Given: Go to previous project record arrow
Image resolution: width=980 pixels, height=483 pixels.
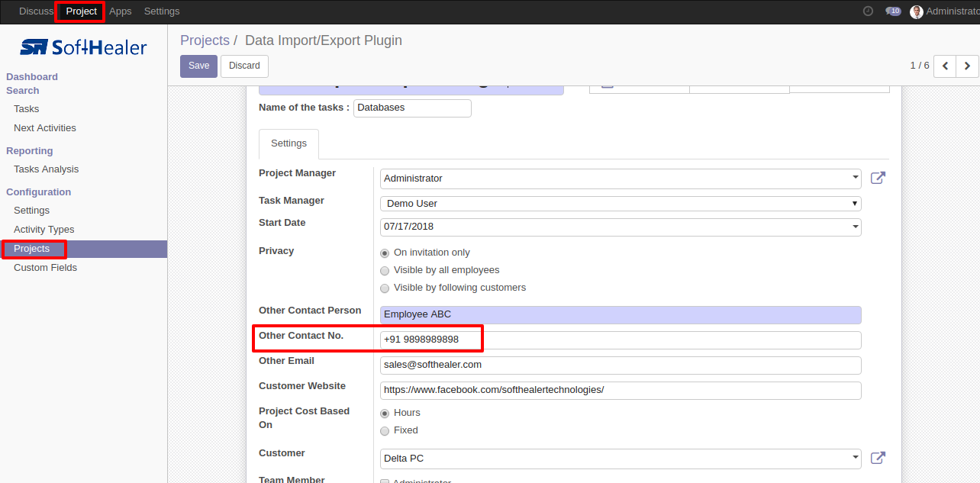Looking at the screenshot, I should point(945,66).
